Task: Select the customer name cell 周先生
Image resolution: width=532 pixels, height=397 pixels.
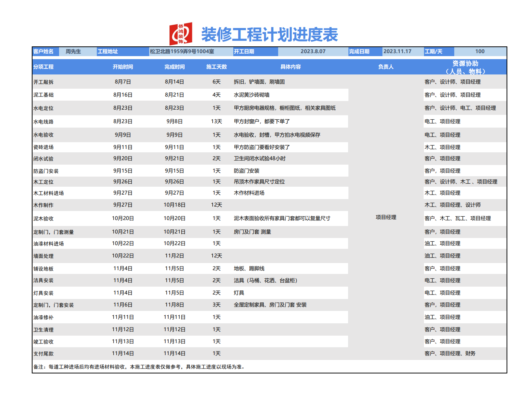Action: [x=73, y=52]
